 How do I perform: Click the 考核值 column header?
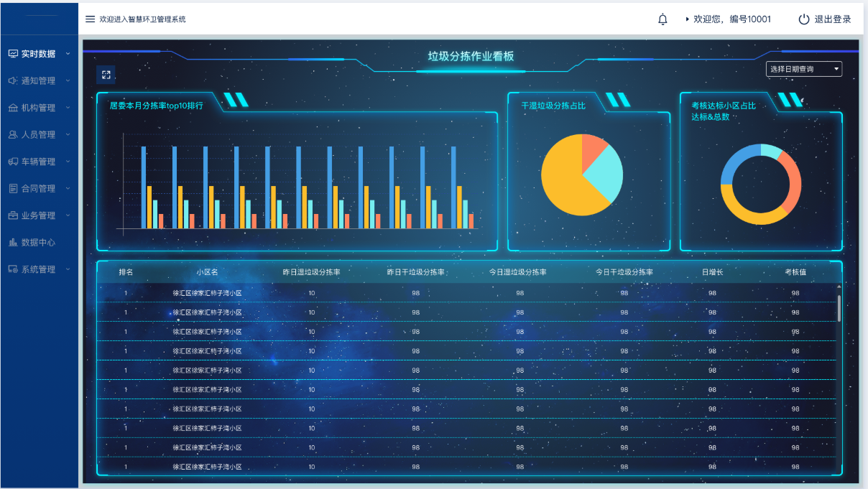coord(795,273)
